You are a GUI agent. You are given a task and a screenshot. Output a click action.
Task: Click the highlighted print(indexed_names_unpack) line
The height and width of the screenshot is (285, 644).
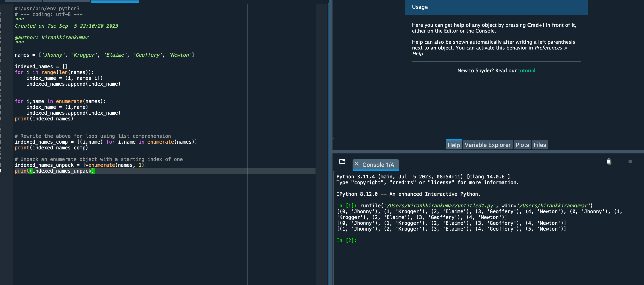tap(54, 171)
